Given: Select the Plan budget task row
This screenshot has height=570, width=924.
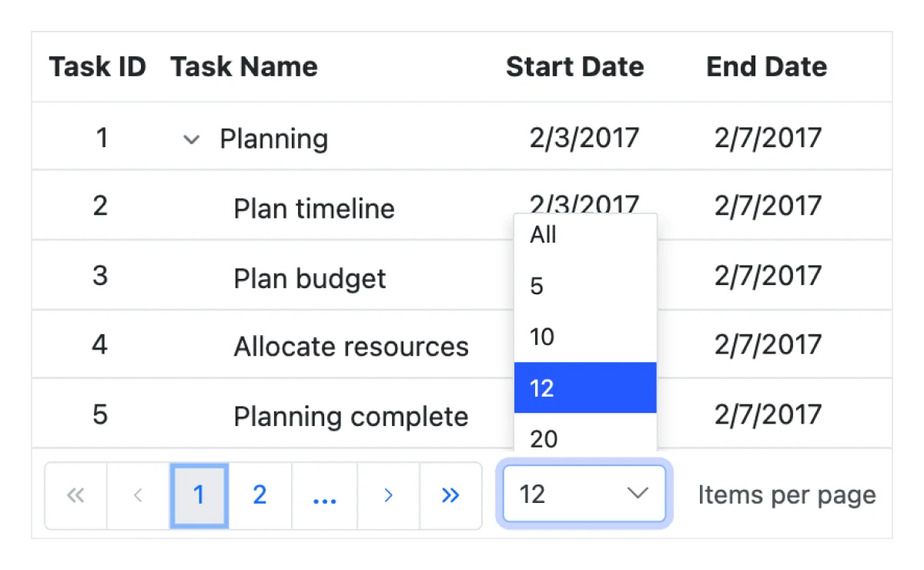Looking at the screenshot, I should tap(310, 278).
